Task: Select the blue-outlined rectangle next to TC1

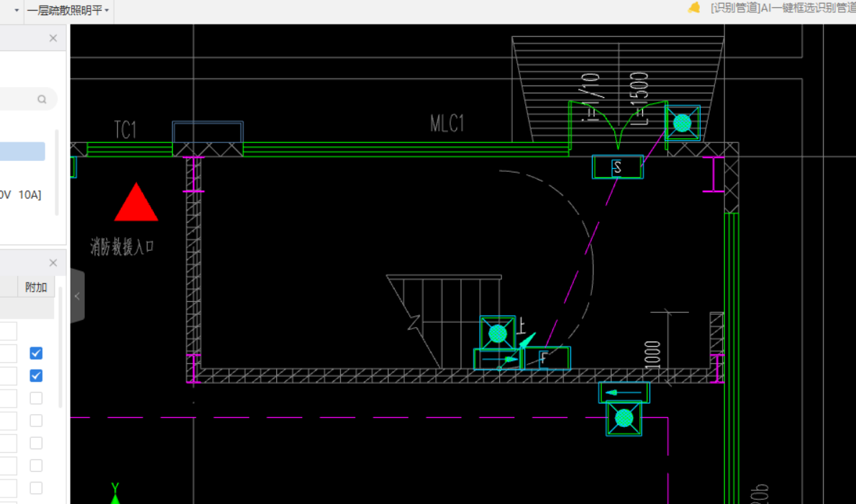Action: click(x=208, y=132)
